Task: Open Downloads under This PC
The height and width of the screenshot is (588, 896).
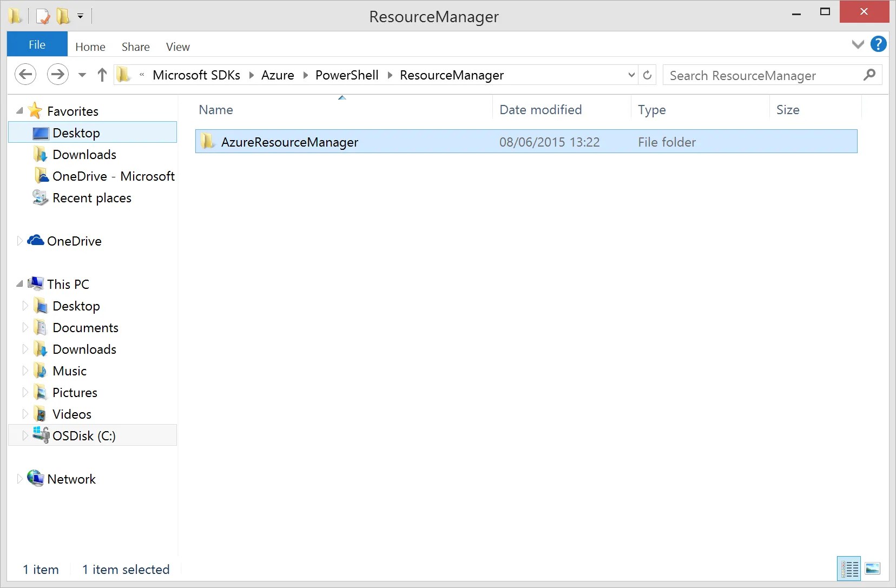Action: pyautogui.click(x=84, y=349)
